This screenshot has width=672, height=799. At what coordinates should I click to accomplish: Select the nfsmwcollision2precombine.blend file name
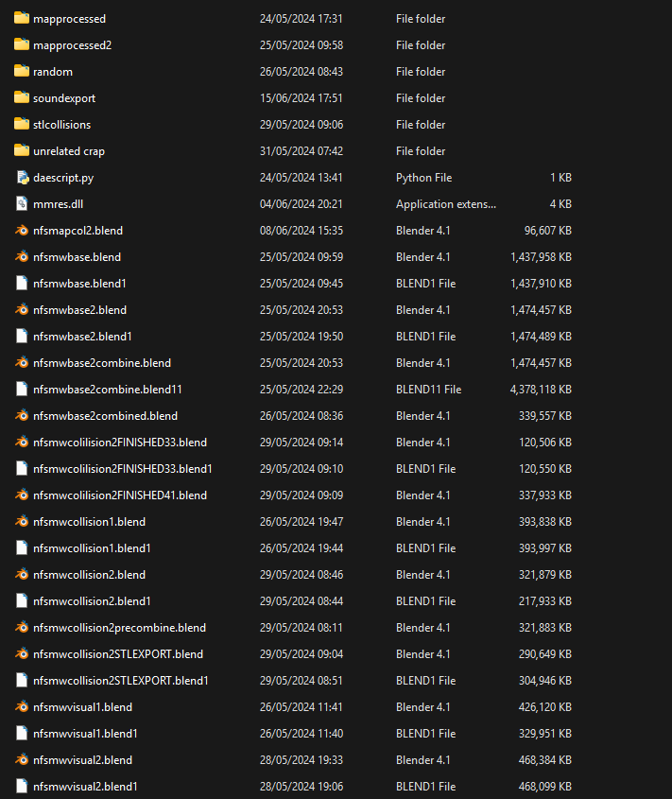120,628
